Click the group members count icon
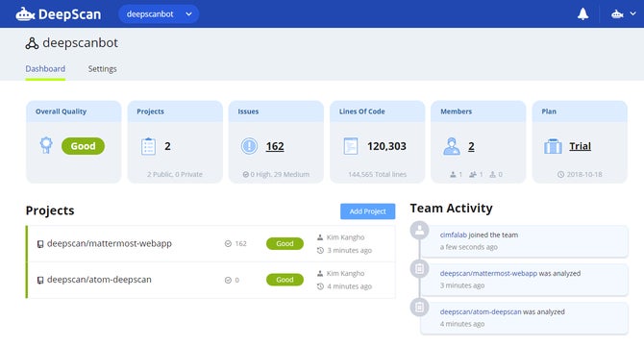Image resolution: width=644 pixels, height=346 pixels. coord(473,174)
